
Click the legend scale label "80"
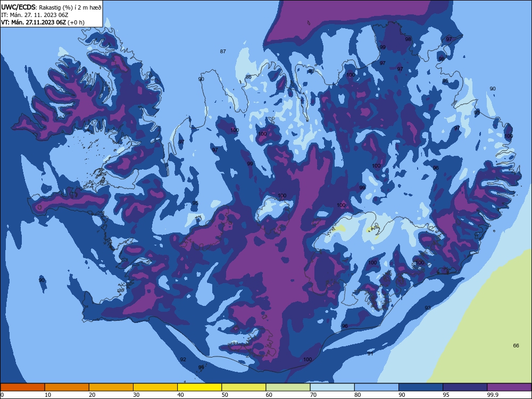pos(358,395)
